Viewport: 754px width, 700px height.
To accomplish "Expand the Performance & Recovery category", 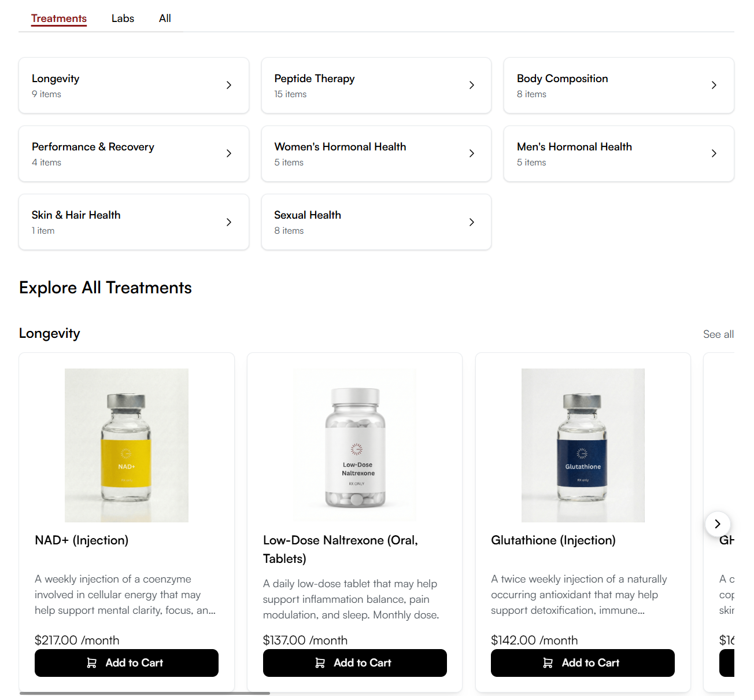I will point(134,154).
